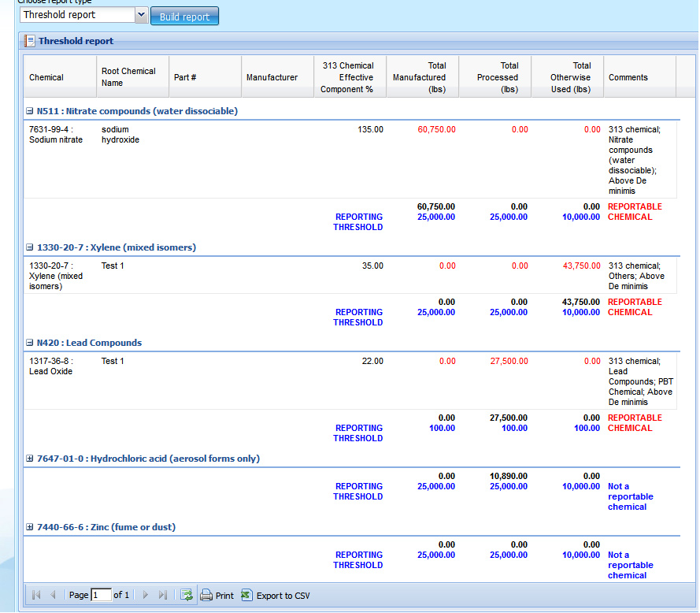Expand the Hydrochloric acid group
The width and height of the screenshot is (700, 613).
[30, 459]
